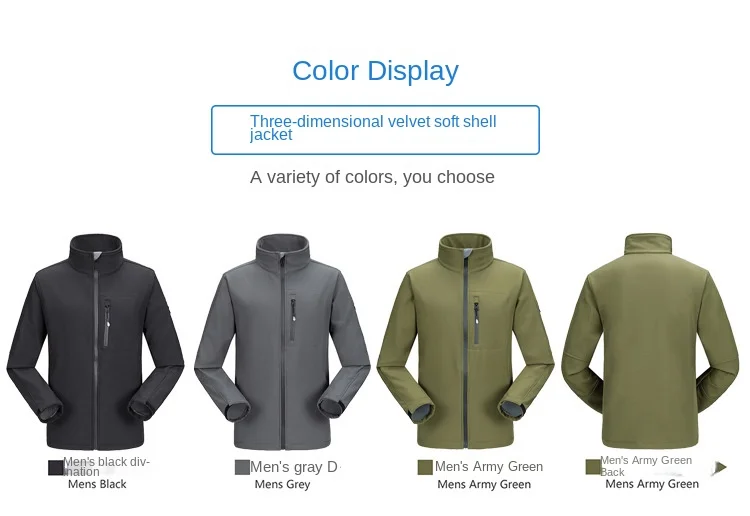Click 'Mens Army Green' under front-view jacket
This screenshot has height=516, width=750.
tap(484, 484)
